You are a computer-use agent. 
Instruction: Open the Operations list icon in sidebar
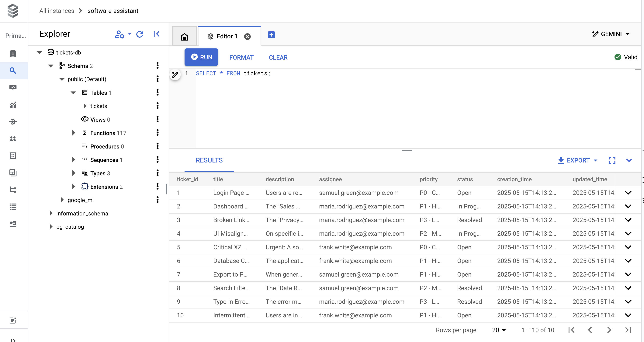pyautogui.click(x=13, y=207)
